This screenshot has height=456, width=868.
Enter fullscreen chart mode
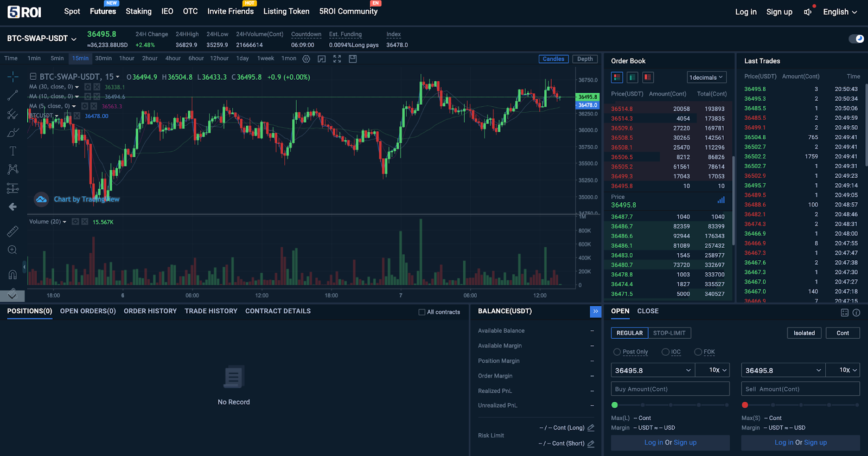tap(337, 59)
